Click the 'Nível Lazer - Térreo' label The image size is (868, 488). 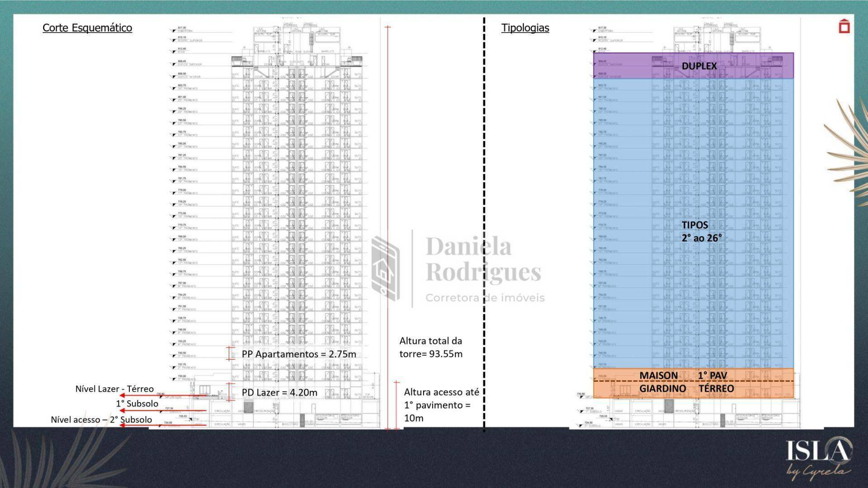(x=114, y=389)
